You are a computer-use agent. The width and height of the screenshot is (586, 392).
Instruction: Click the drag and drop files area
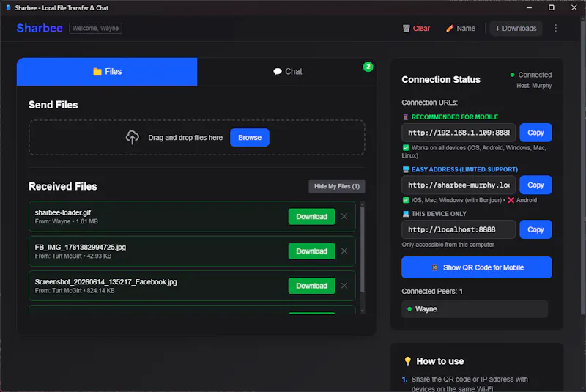pyautogui.click(x=196, y=138)
